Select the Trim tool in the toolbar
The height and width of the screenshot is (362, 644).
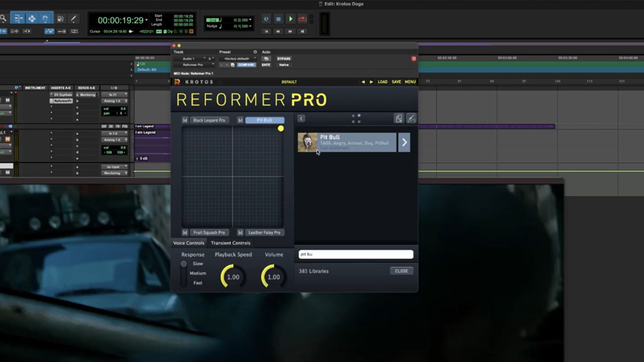(18, 19)
